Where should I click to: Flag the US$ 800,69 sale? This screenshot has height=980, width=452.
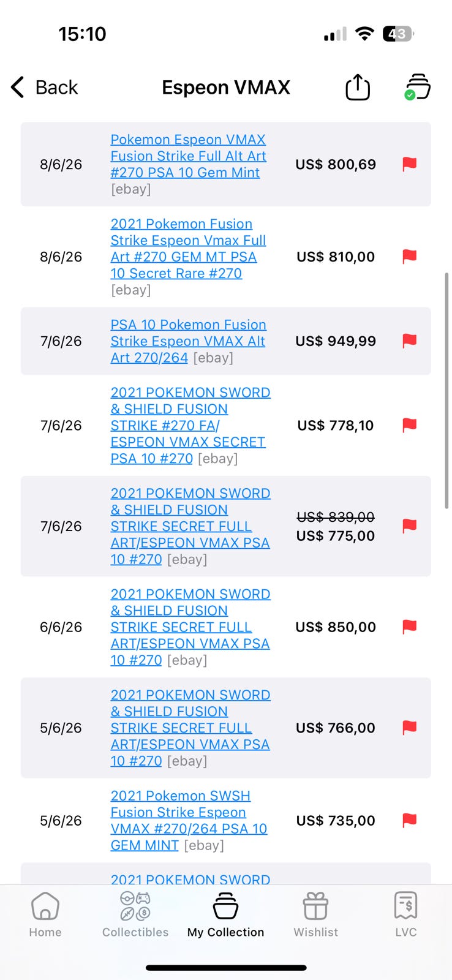pyautogui.click(x=409, y=164)
